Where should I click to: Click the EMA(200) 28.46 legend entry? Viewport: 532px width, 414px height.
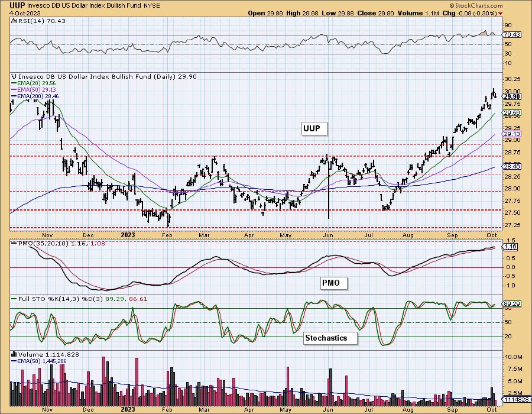[x=35, y=96]
